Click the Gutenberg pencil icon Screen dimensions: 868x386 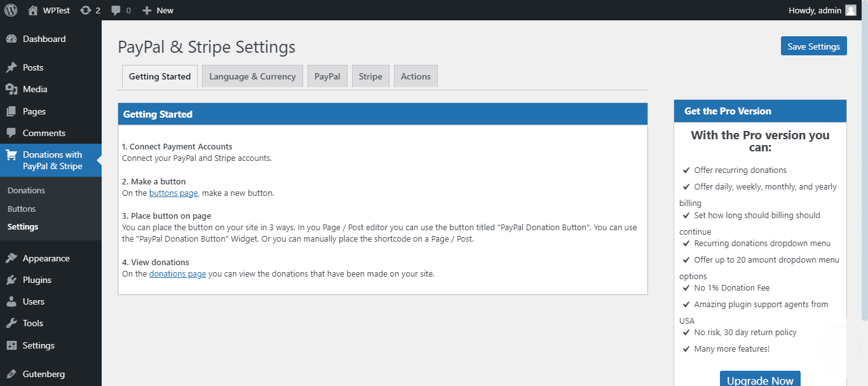tap(11, 374)
